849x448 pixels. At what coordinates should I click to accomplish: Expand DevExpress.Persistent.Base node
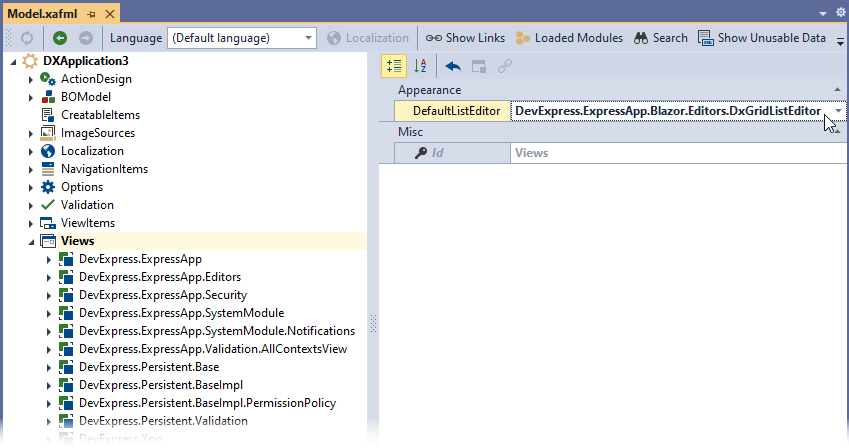pos(49,368)
